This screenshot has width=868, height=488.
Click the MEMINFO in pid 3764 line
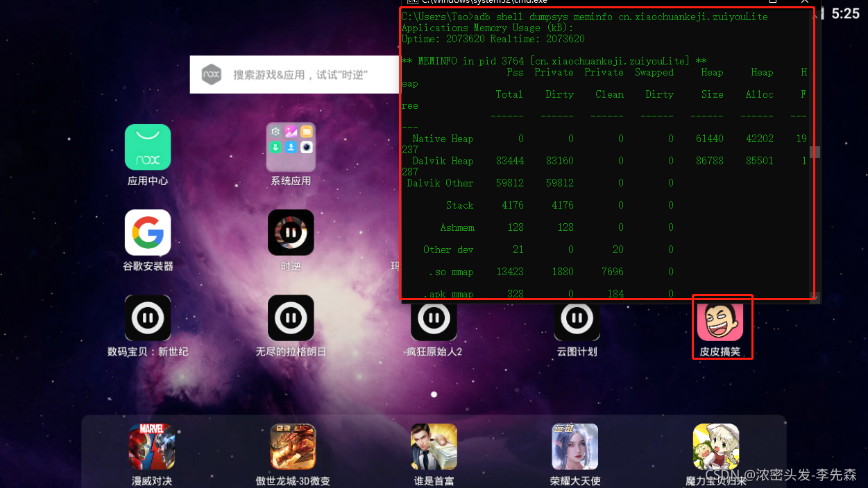click(554, 61)
